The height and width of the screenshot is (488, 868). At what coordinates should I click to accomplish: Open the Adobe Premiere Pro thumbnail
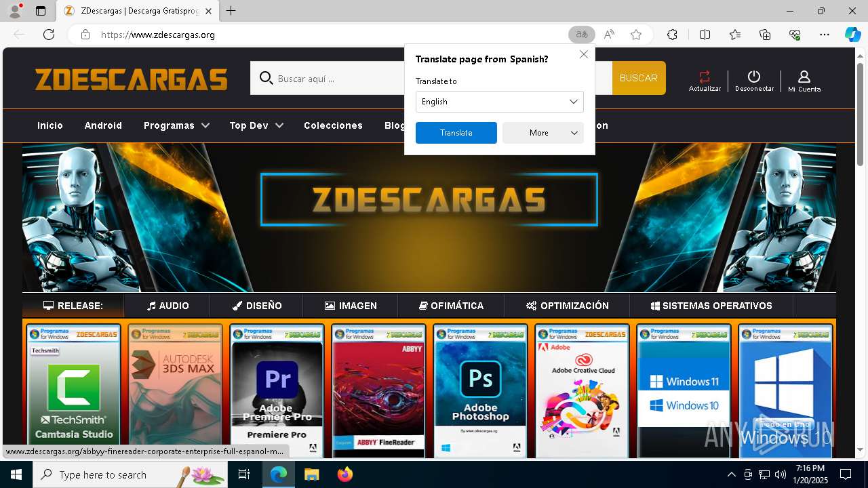pyautogui.click(x=277, y=392)
